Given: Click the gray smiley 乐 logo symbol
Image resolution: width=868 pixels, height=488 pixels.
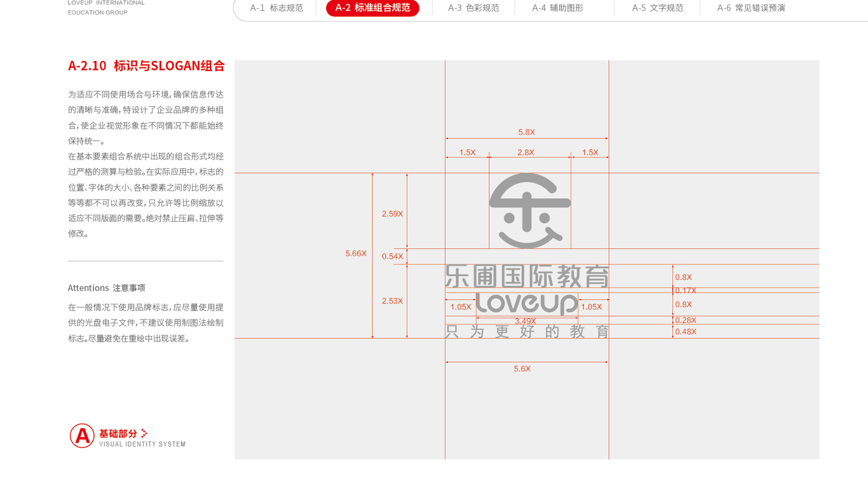Looking at the screenshot, I should click(530, 211).
